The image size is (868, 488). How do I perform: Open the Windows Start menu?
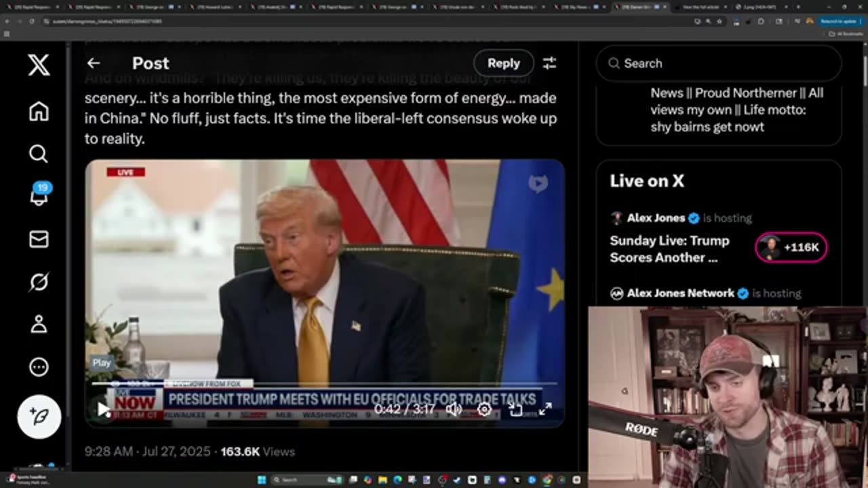(262, 480)
